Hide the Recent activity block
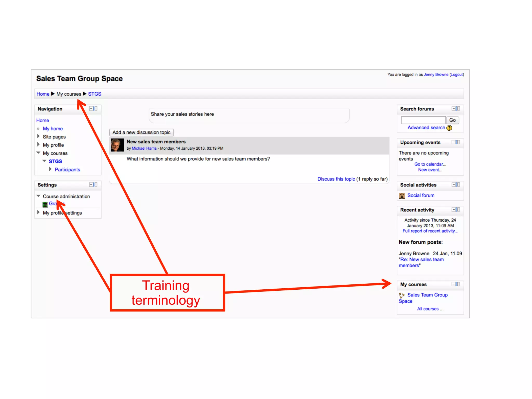532x399 pixels. (453, 210)
